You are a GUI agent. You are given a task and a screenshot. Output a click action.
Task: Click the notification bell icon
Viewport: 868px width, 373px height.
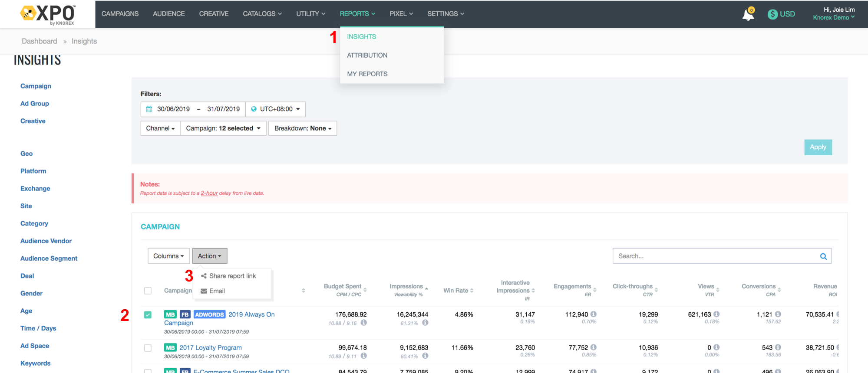(x=748, y=15)
